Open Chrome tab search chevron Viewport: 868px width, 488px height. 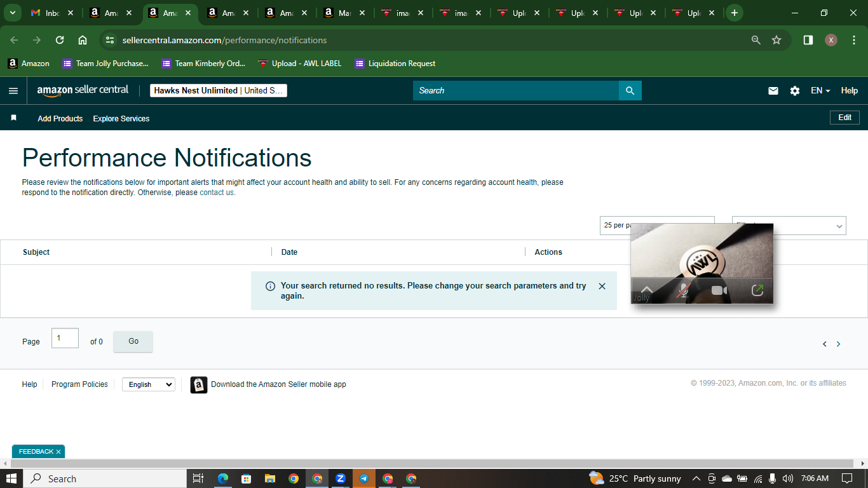(13, 13)
